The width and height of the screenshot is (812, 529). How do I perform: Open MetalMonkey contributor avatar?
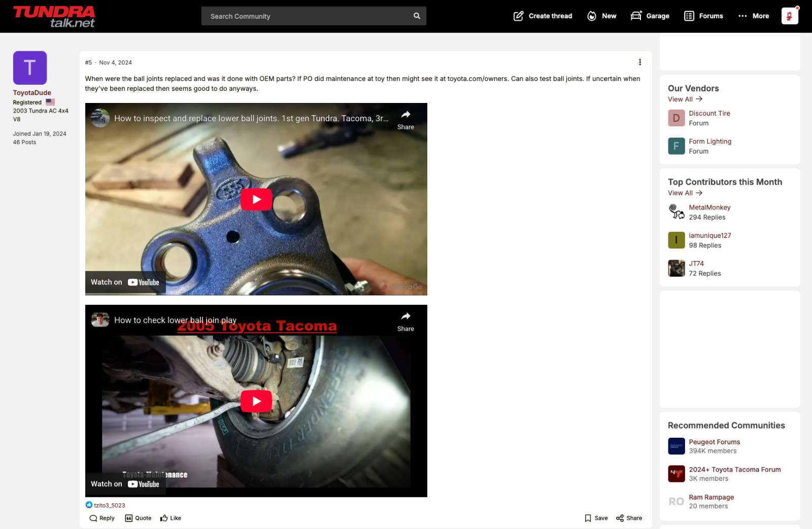[676, 212]
